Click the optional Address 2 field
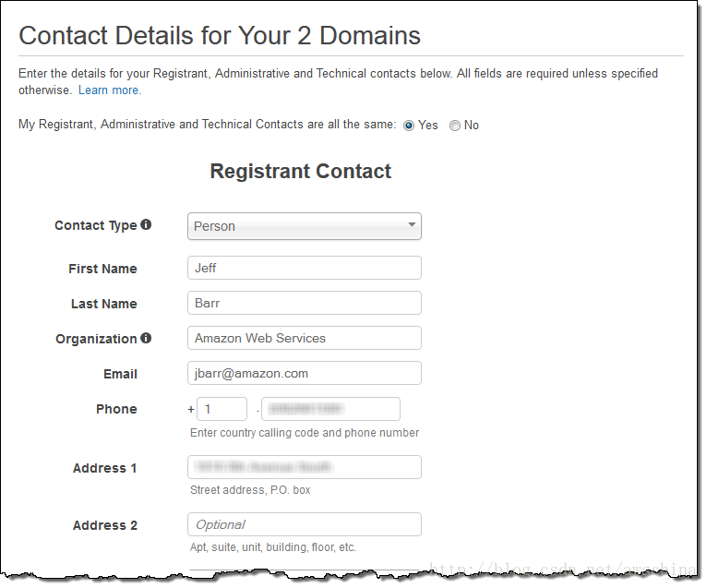 [305, 524]
